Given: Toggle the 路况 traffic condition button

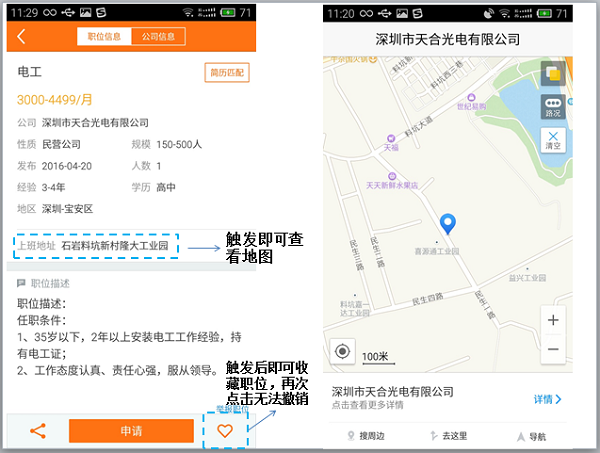Looking at the screenshot, I should point(553,107).
